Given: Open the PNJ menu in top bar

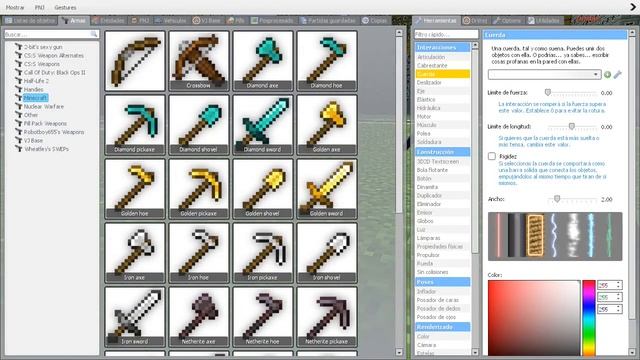Looking at the screenshot, I should tap(40, 7).
